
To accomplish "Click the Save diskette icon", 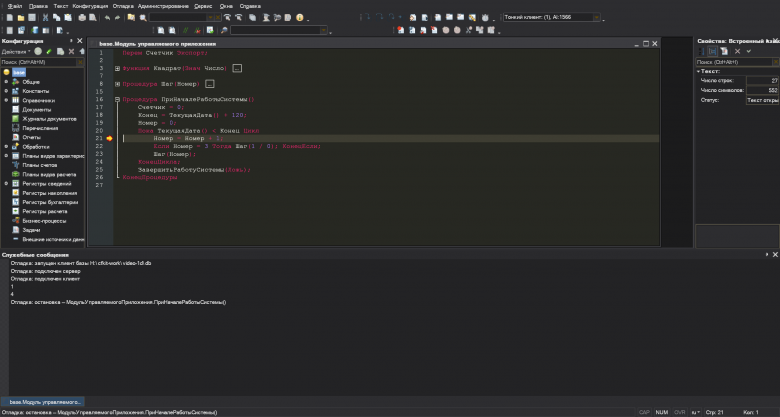I will 32,17.
